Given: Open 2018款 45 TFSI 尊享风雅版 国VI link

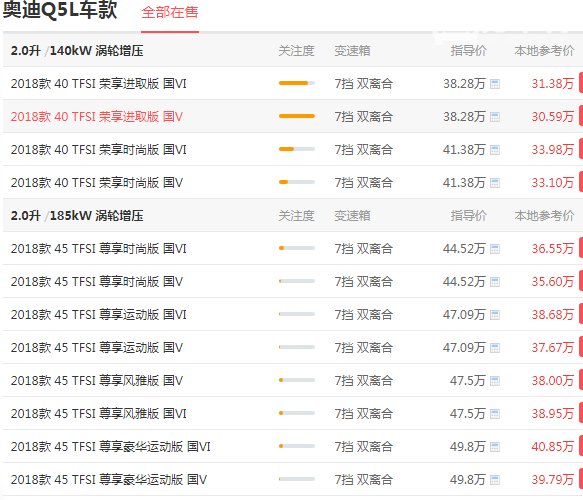Looking at the screenshot, I should click(x=99, y=413).
